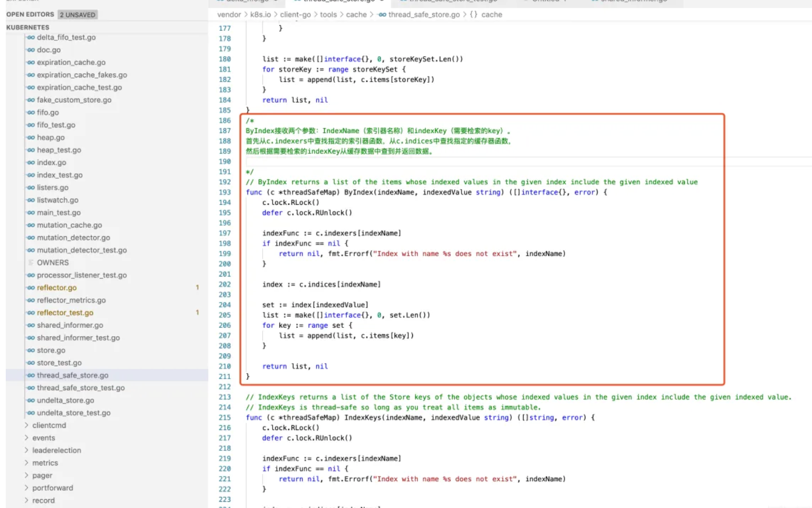Click the 2 UNSAVED badge
This screenshot has width=812, height=508.
[x=77, y=15]
